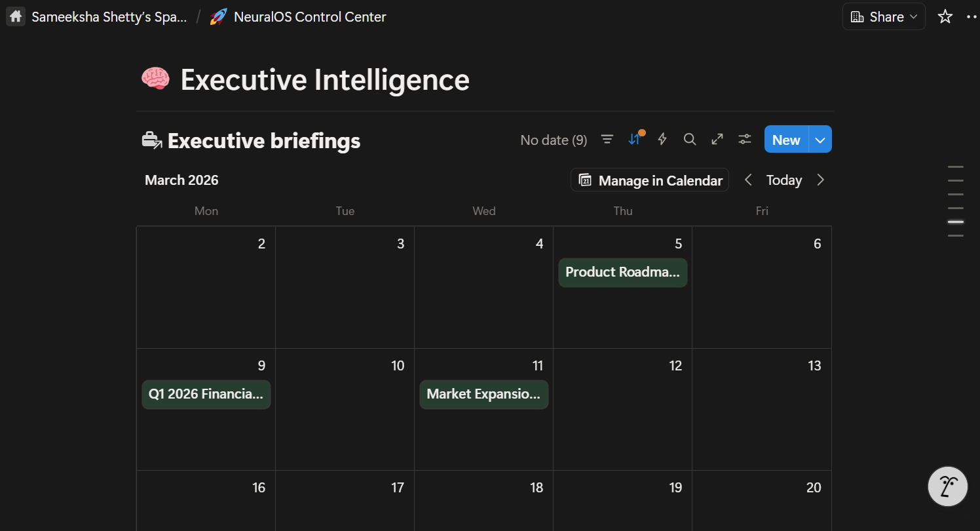Expand database with full-screen arrows icon

click(x=717, y=139)
